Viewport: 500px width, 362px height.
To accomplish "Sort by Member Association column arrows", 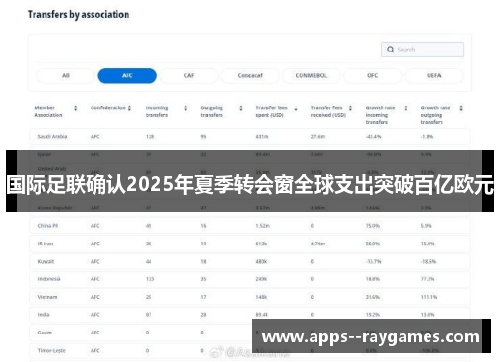I will pyautogui.click(x=76, y=108).
